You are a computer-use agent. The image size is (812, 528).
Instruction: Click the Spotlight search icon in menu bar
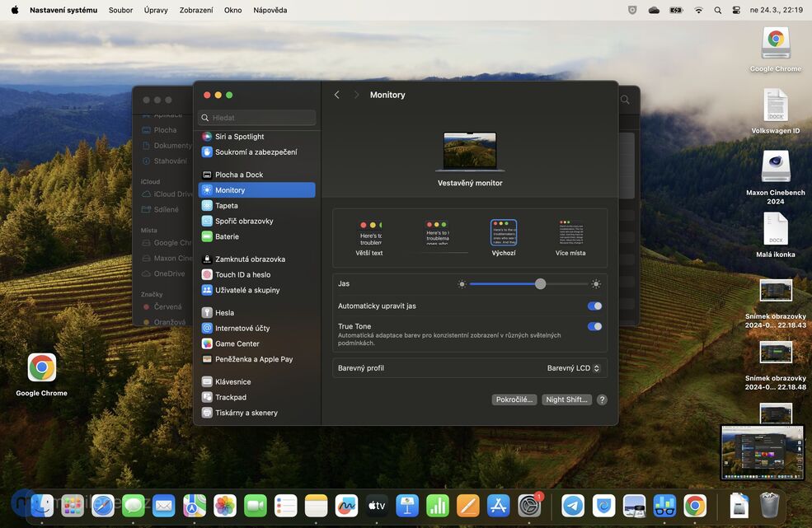click(717, 10)
